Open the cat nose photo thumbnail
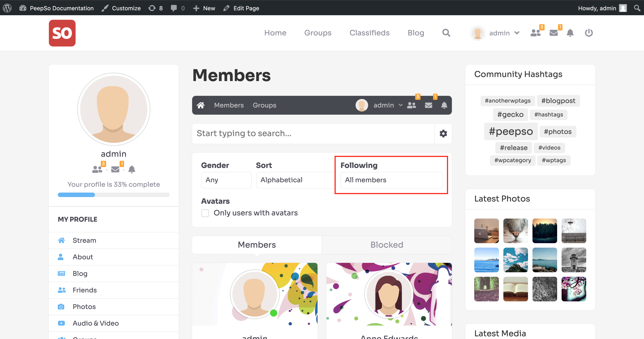The height and width of the screenshot is (339, 644). pos(515,231)
